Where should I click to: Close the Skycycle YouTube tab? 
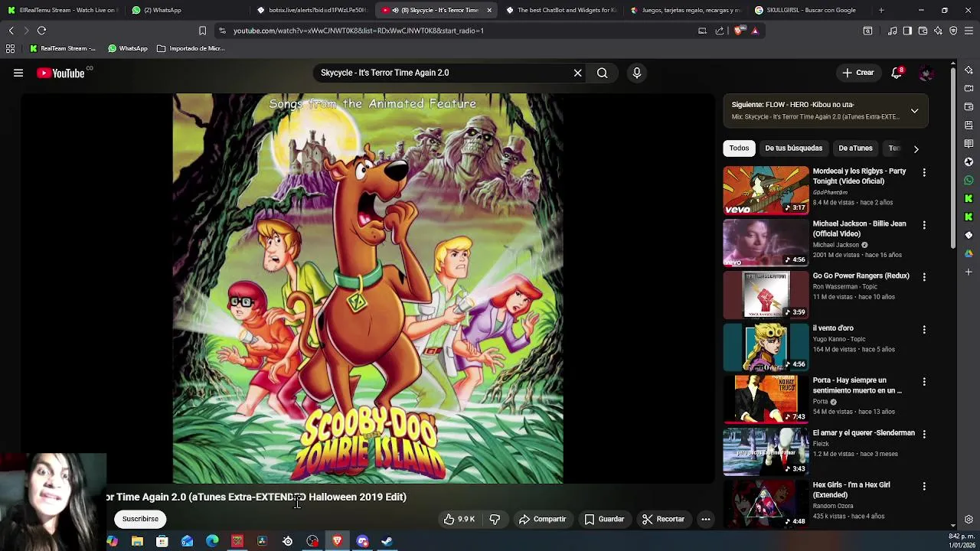tap(489, 10)
